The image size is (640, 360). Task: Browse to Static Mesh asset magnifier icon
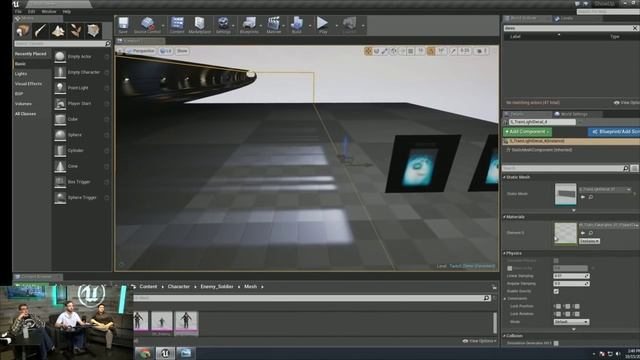[591, 197]
